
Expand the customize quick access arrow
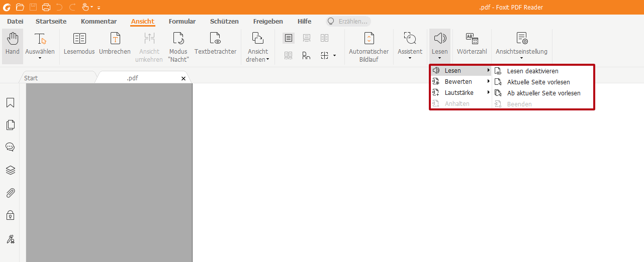(99, 8)
